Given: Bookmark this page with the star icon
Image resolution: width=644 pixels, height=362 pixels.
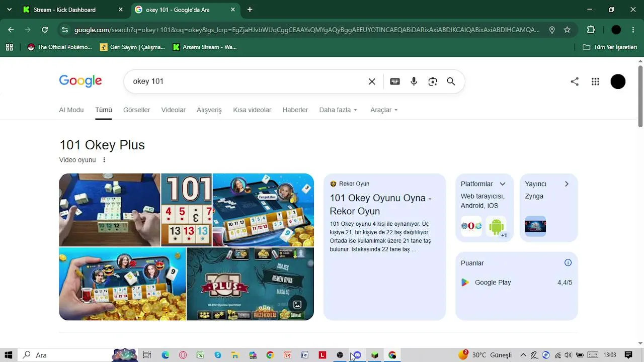Looking at the screenshot, I should (567, 30).
